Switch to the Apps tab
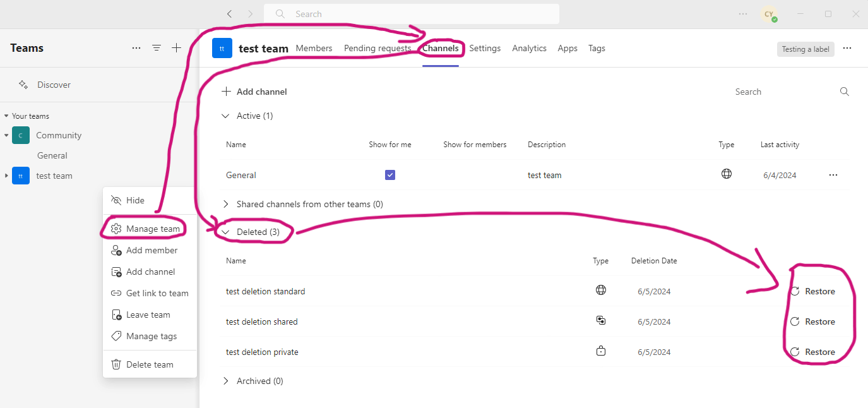The image size is (868, 408). click(x=568, y=48)
